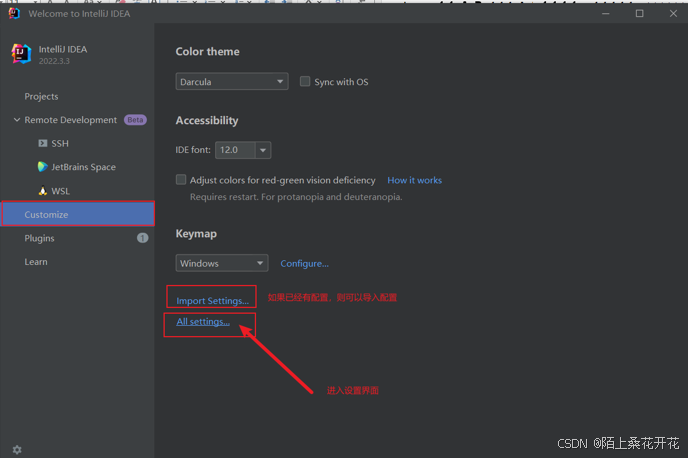Click the JetBrains Space icon
The width and height of the screenshot is (688, 458).
tap(43, 167)
